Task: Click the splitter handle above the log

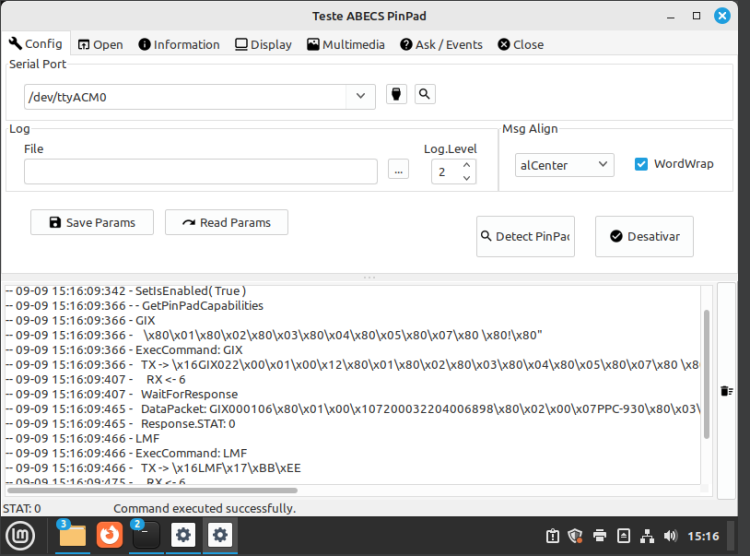Action: pos(369,278)
